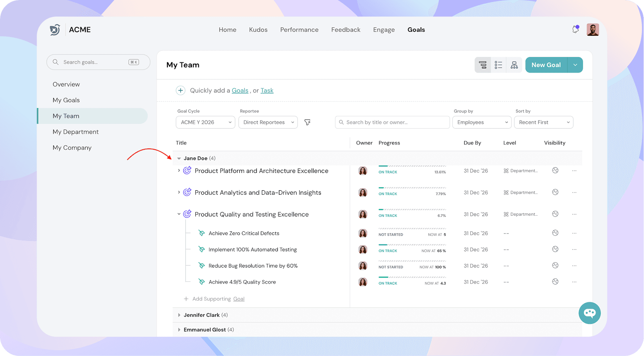Click key result icon for Implement 100% Automated Testing

(202, 249)
